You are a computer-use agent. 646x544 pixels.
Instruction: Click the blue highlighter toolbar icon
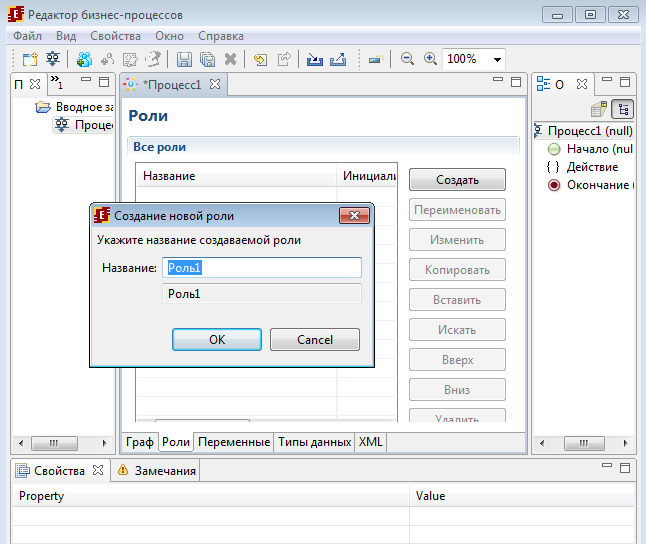click(x=376, y=59)
